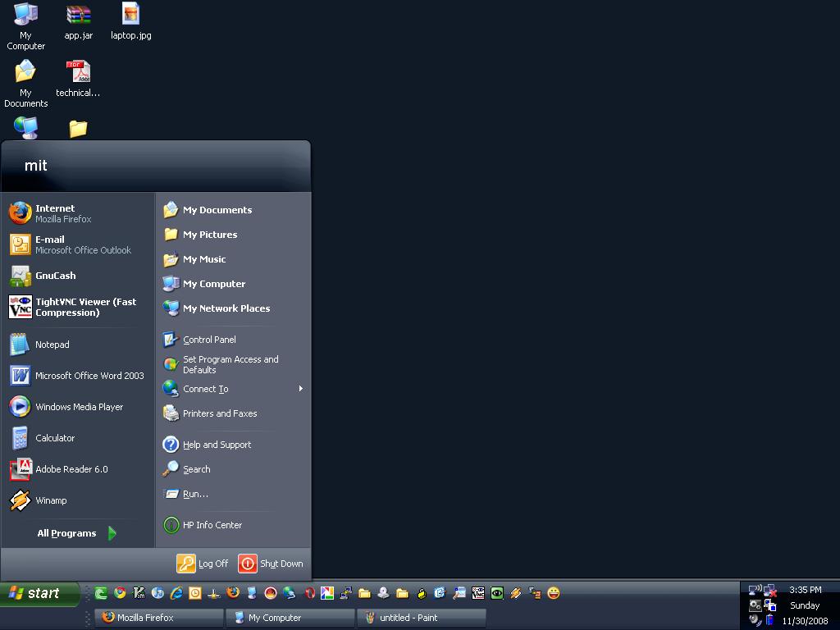Screen dimensions: 840x630
Task: Launch Picasa from Quick Launch bar
Action: pos(327,592)
